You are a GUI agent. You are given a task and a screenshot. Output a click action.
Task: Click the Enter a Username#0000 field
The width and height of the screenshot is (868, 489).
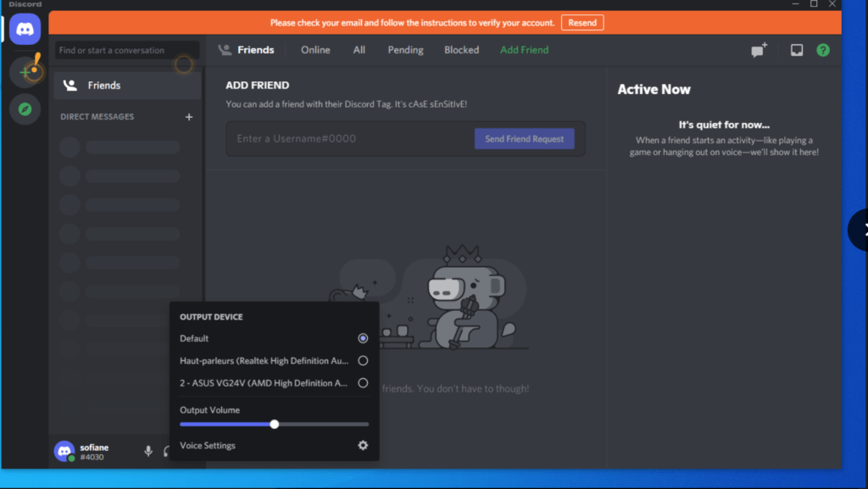click(x=339, y=137)
